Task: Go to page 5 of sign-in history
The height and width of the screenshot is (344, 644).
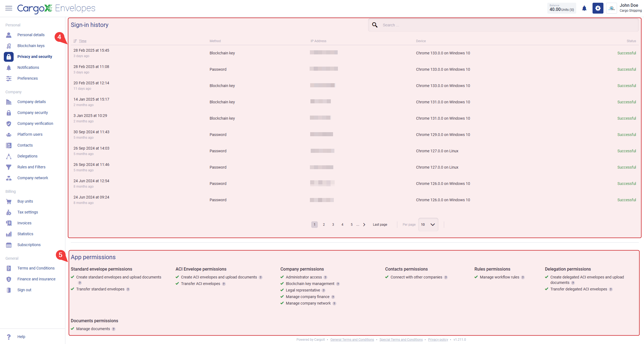Action: 352,225
